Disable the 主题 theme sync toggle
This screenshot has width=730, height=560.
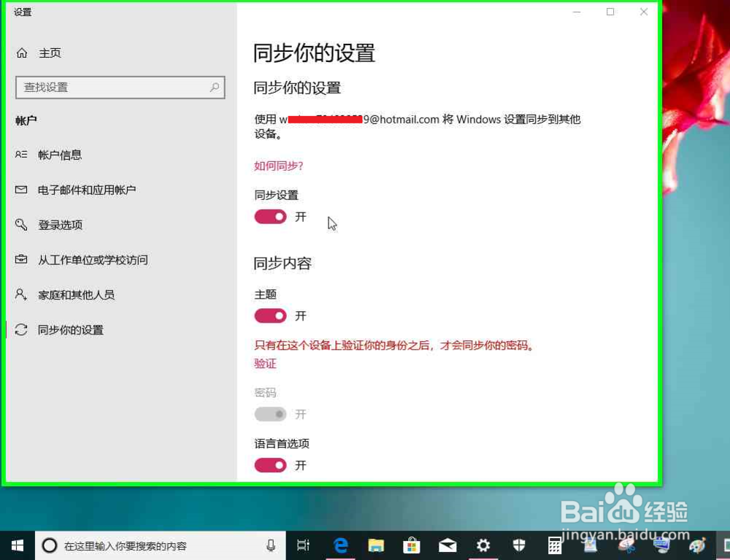pos(270,315)
